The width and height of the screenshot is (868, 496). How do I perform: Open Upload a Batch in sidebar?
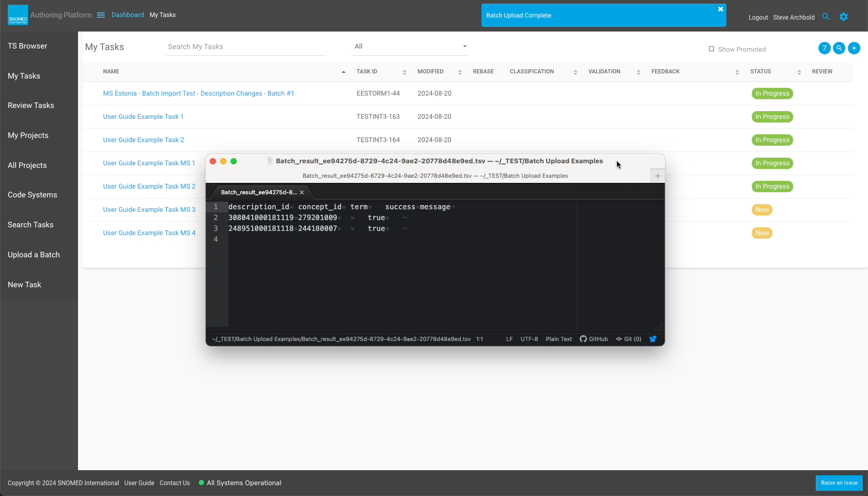34,255
